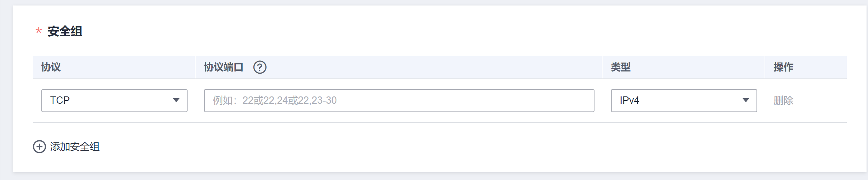Click the arrow icon in the TCP dropdown
Image resolution: width=868 pixels, height=180 pixels.
(176, 100)
